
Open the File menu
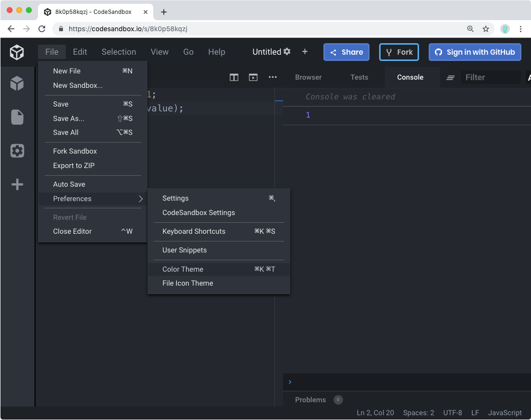[52, 52]
